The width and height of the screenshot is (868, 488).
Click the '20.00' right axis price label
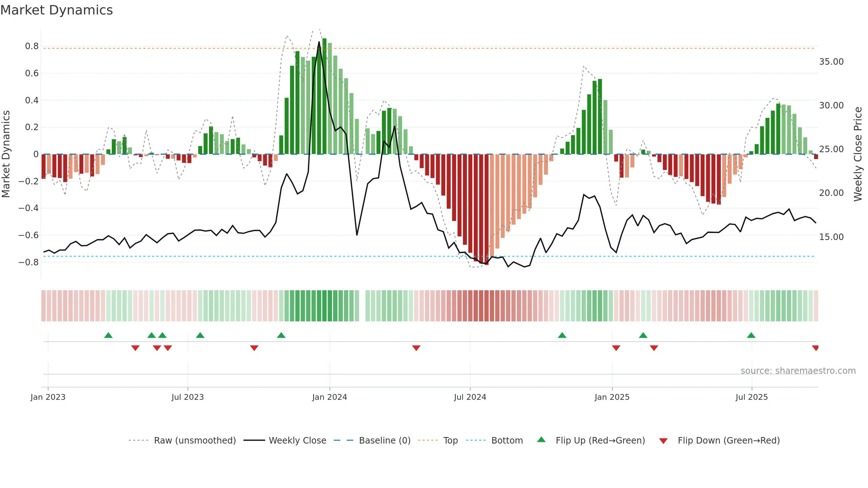point(831,193)
